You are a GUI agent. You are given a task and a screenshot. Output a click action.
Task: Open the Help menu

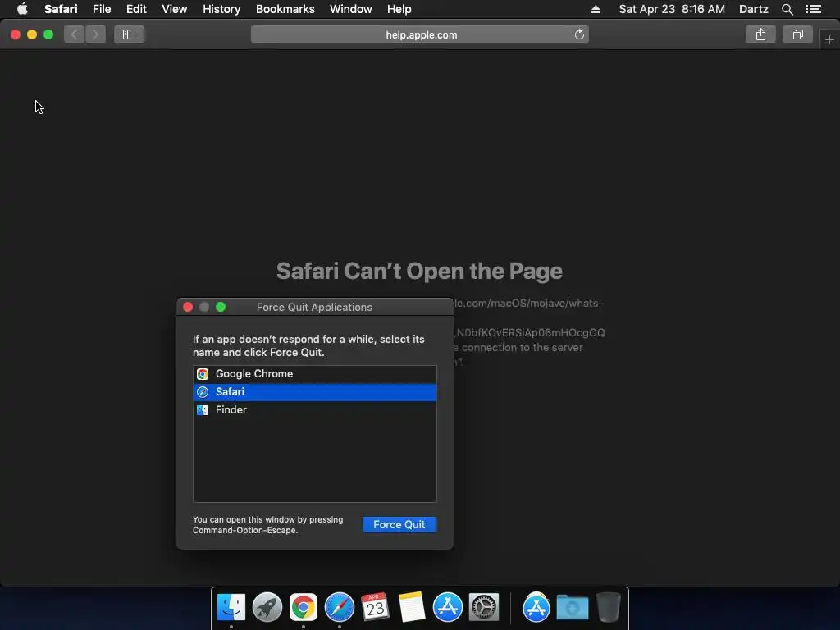coord(399,9)
